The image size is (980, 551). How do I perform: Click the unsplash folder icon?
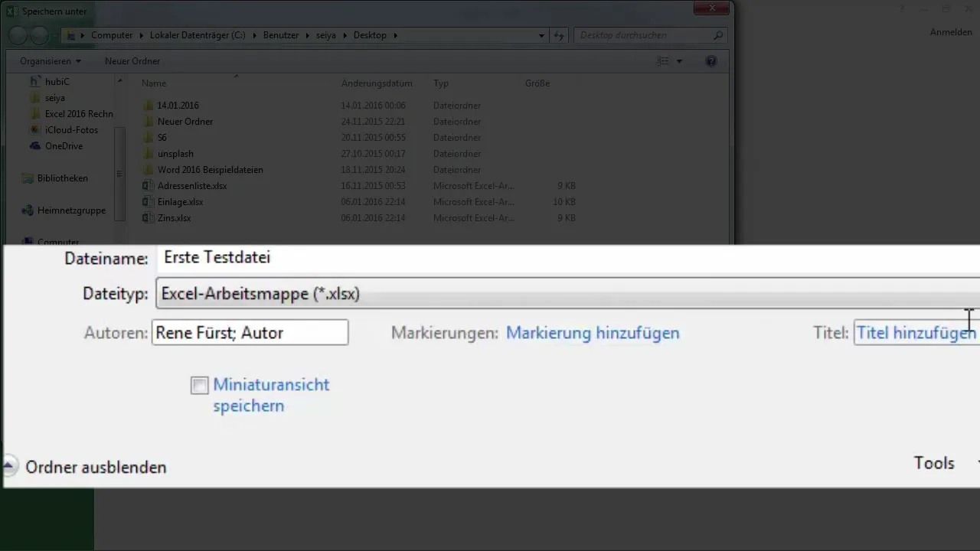149,154
